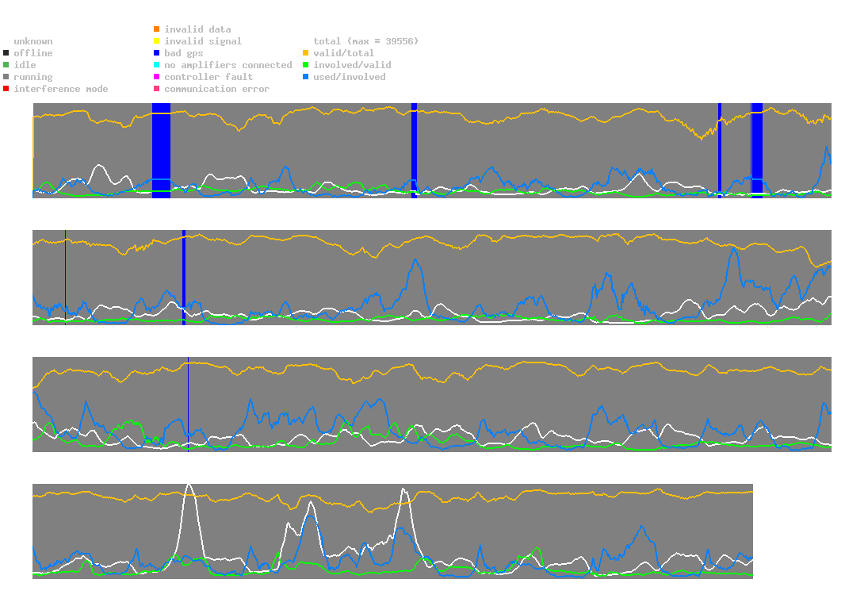Click the gray running legend swatch
The height and width of the screenshot is (606, 868).
6,77
